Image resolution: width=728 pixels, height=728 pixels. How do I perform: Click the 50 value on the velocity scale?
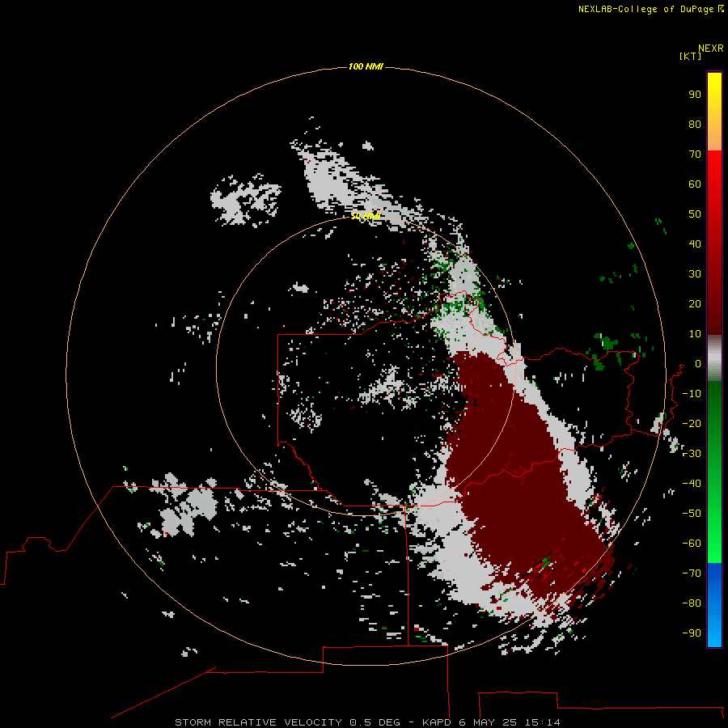click(695, 214)
